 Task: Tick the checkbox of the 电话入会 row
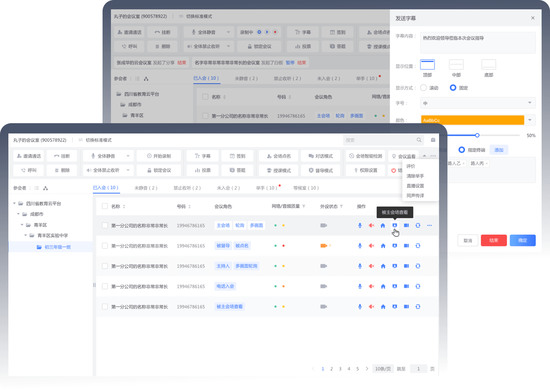(105, 286)
